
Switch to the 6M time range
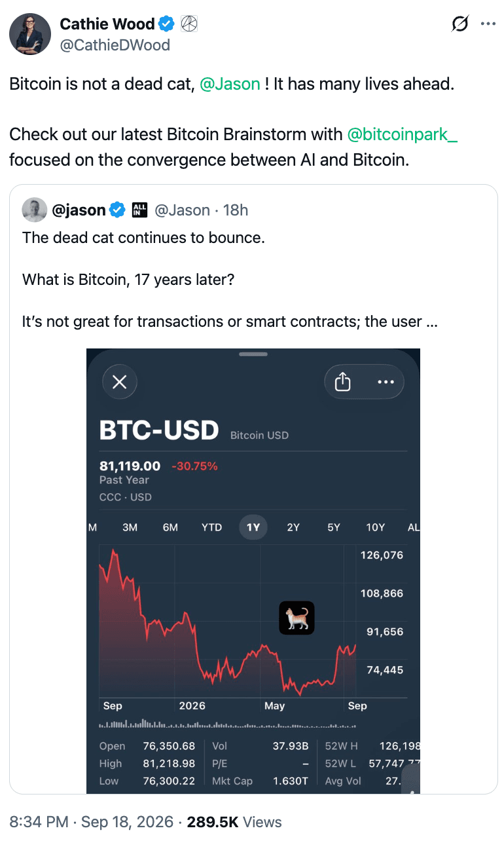pos(170,527)
